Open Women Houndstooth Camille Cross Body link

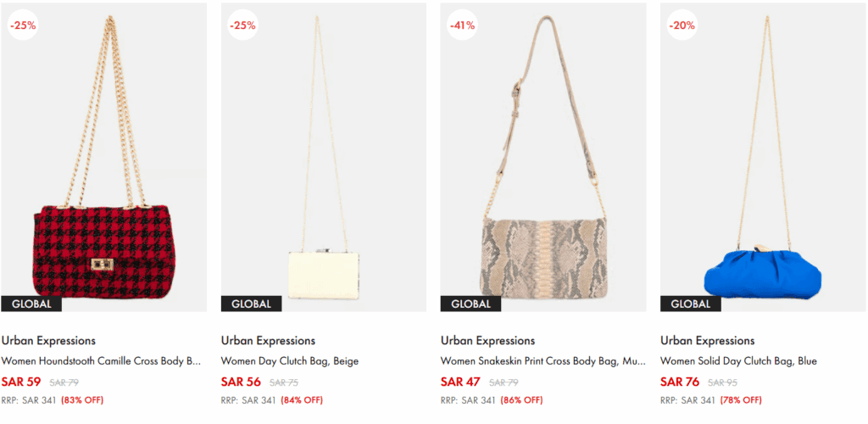(102, 361)
